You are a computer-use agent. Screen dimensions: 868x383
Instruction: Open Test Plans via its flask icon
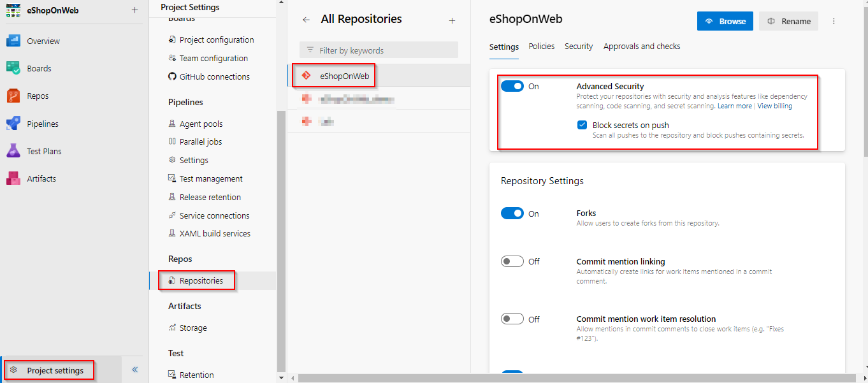tap(13, 151)
